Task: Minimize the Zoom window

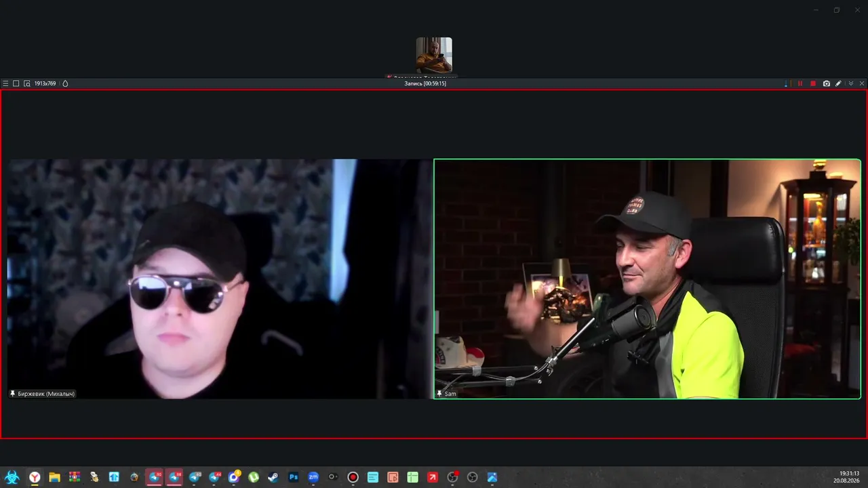Action: (816, 9)
